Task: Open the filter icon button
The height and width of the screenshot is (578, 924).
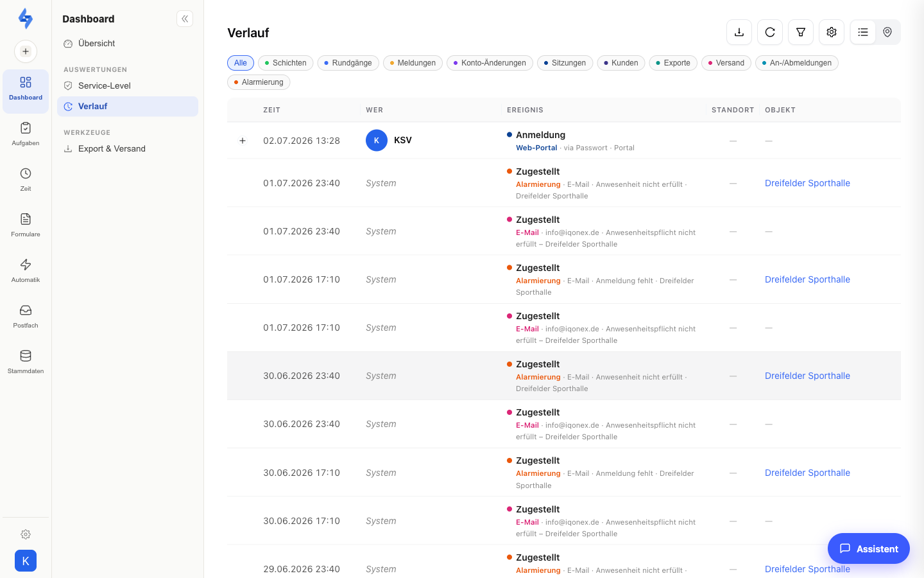Action: point(801,32)
